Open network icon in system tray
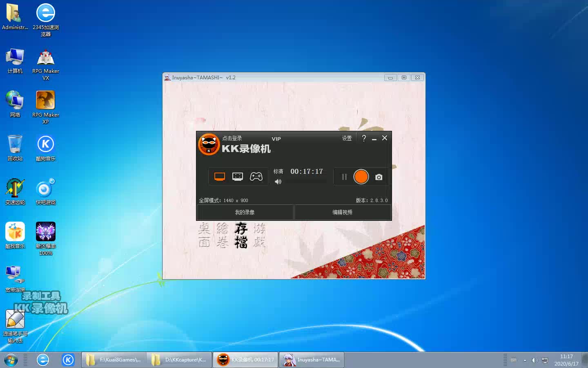The width and height of the screenshot is (588, 368). tap(544, 360)
